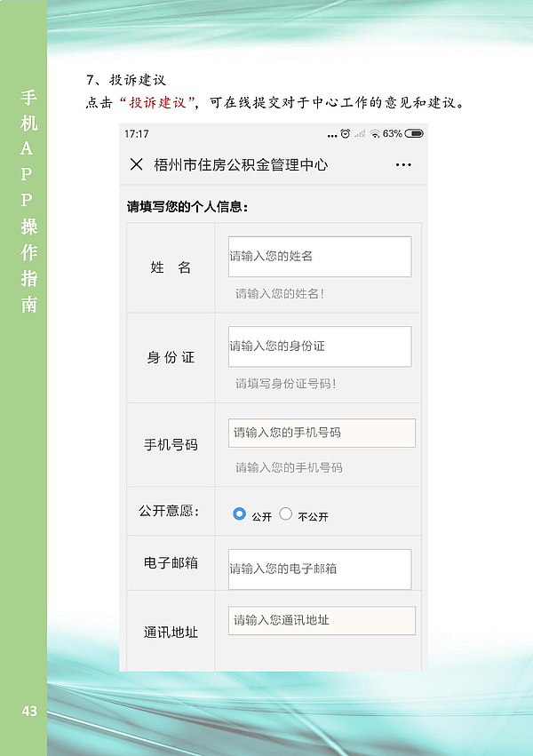The image size is (533, 756).
Task: Tap the Wi-Fi signal status icon
Action: click(x=375, y=134)
